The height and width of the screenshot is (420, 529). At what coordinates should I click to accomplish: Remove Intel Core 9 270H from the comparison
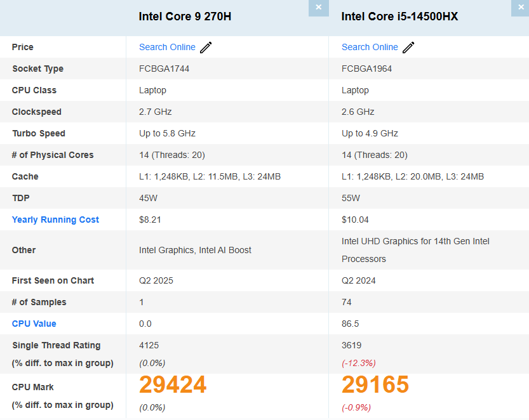318,8
